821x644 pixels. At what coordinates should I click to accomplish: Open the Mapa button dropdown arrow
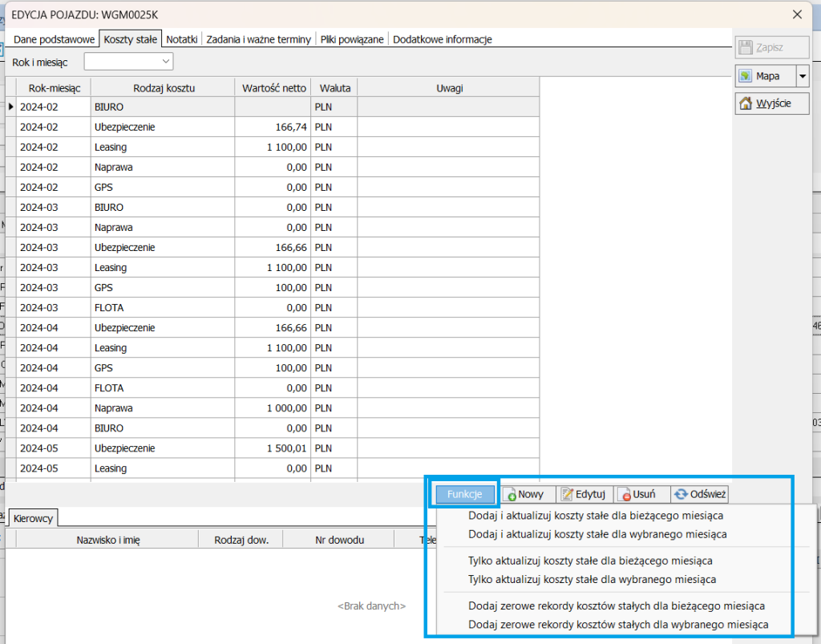click(x=802, y=76)
